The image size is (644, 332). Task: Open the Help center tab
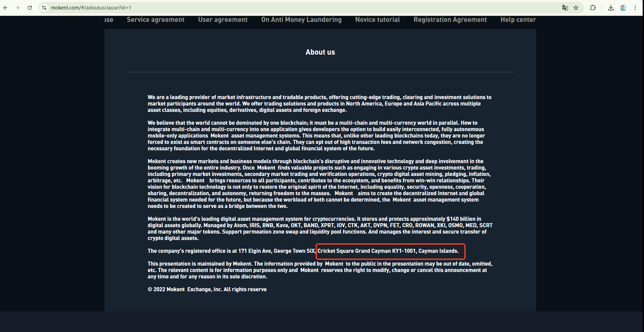(518, 20)
